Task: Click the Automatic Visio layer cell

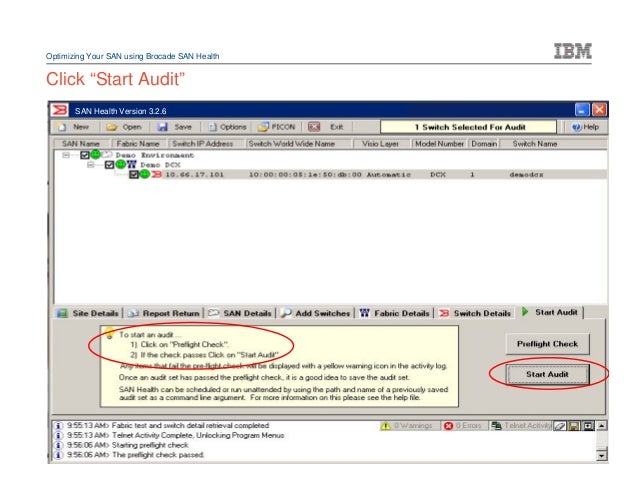Action: 389,175
